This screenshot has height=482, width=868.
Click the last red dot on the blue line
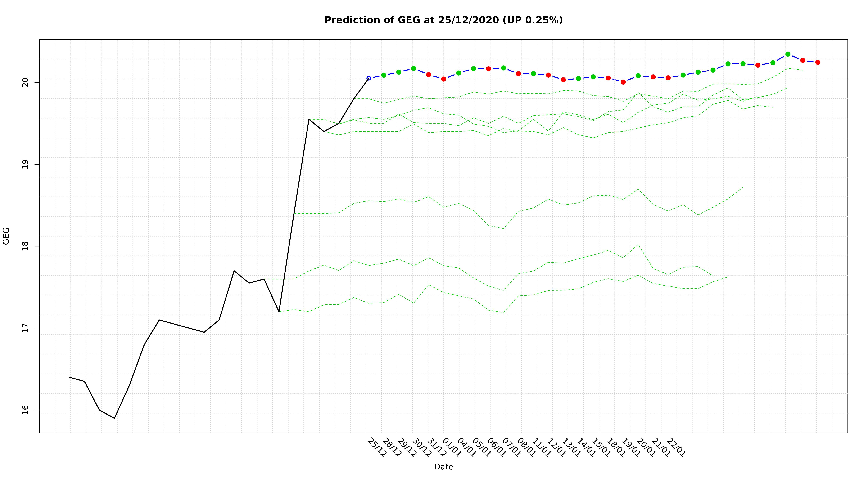click(818, 62)
